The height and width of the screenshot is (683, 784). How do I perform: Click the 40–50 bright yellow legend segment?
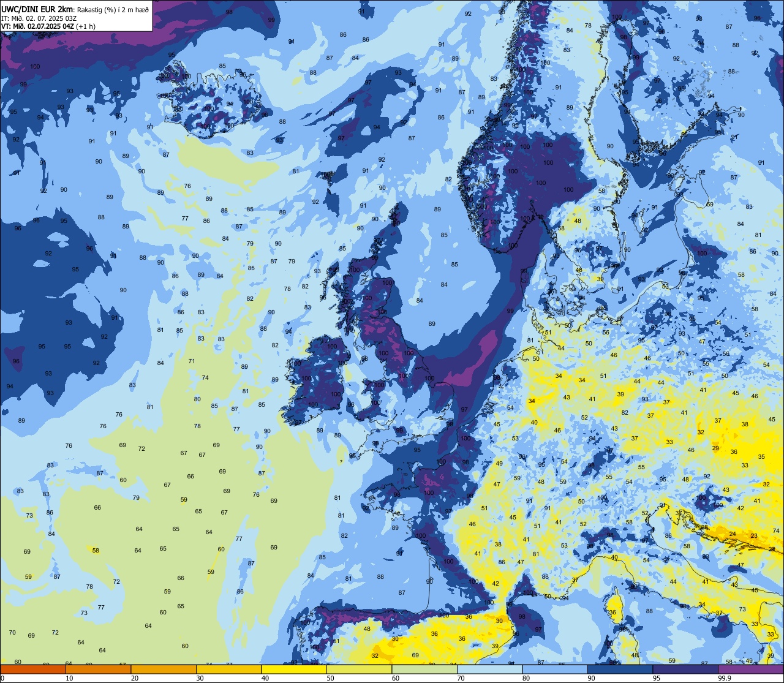[x=294, y=670]
